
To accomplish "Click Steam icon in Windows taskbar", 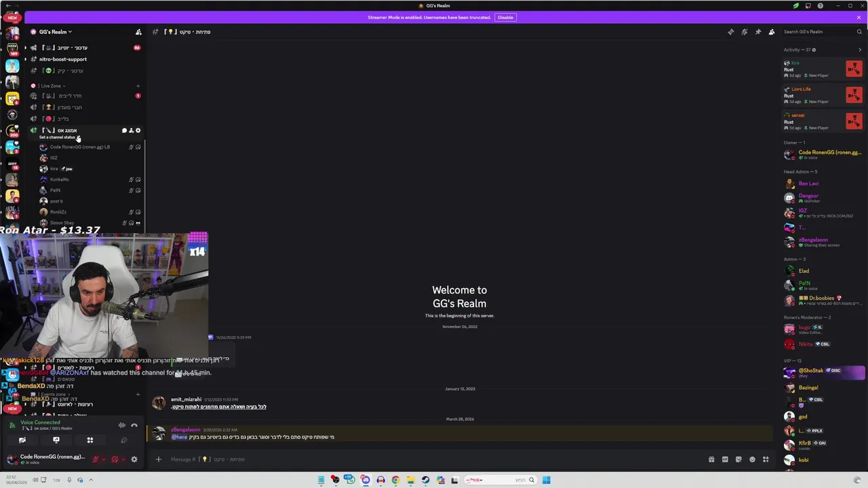I will pos(425,480).
